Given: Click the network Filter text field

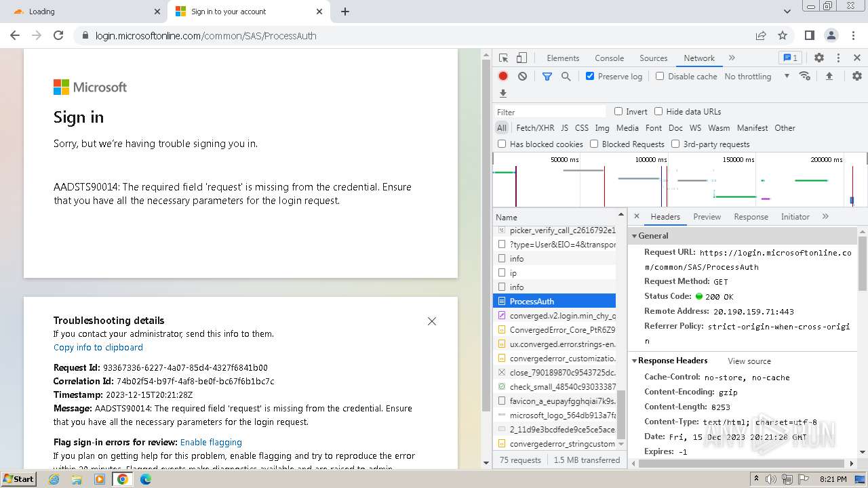Looking at the screenshot, I should [549, 112].
